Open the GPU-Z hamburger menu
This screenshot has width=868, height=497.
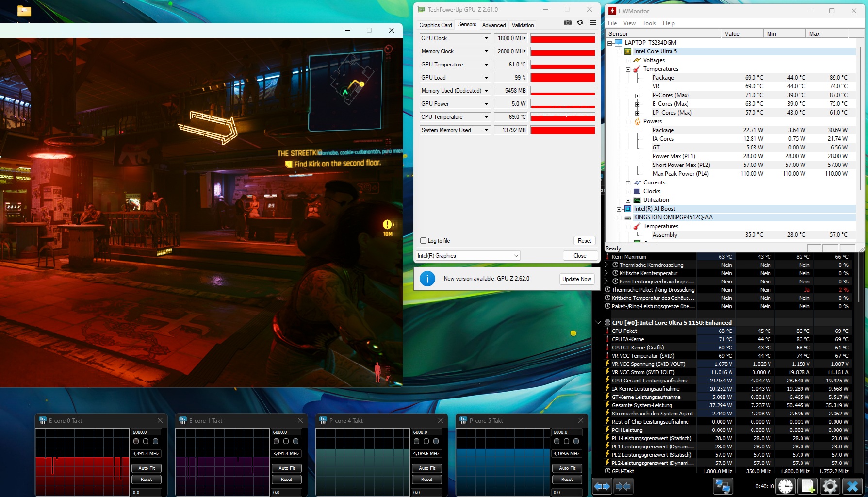point(592,23)
